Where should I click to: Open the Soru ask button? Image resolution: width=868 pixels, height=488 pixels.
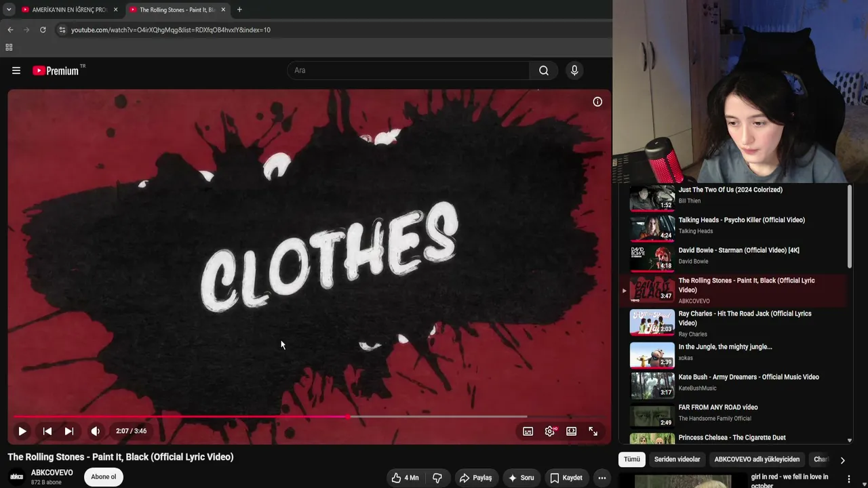pyautogui.click(x=521, y=478)
